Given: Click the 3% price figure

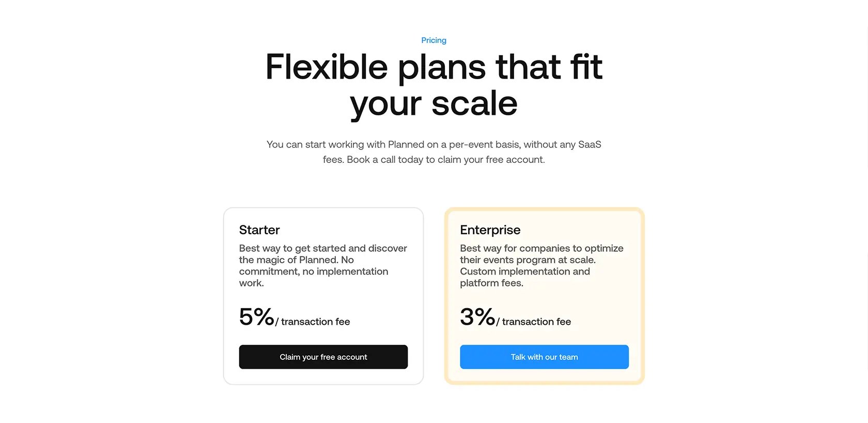Looking at the screenshot, I should coord(477,316).
